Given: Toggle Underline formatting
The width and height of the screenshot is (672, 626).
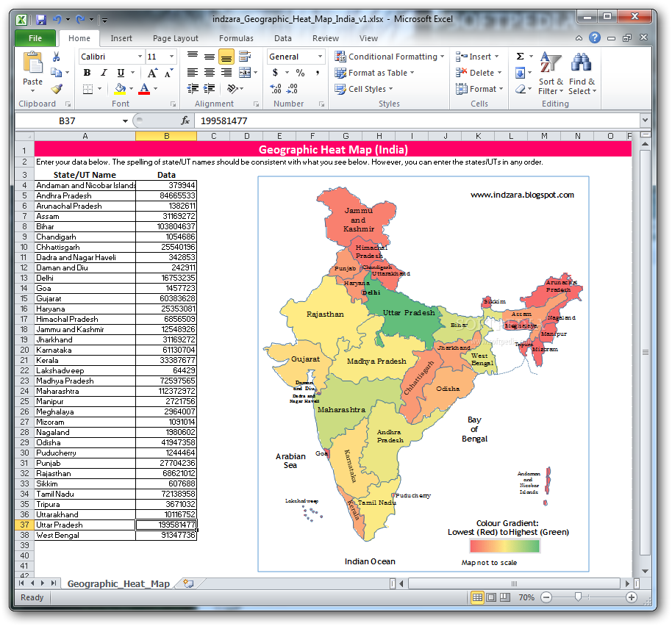Looking at the screenshot, I should point(121,73).
